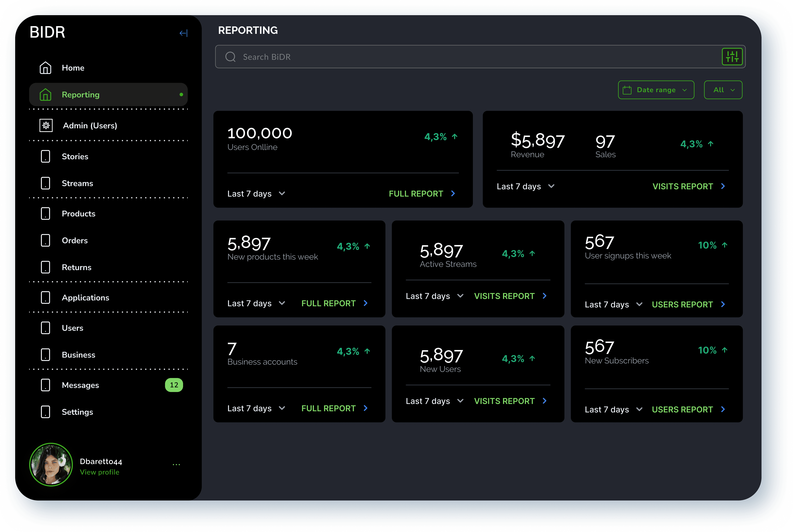The height and width of the screenshot is (532, 793).
Task: Click the Admin (Users) gear icon
Action: pyautogui.click(x=46, y=126)
